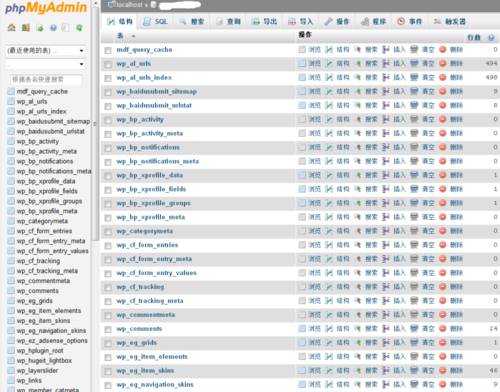Expand the empty database dropdown in sidebar

[45, 64]
